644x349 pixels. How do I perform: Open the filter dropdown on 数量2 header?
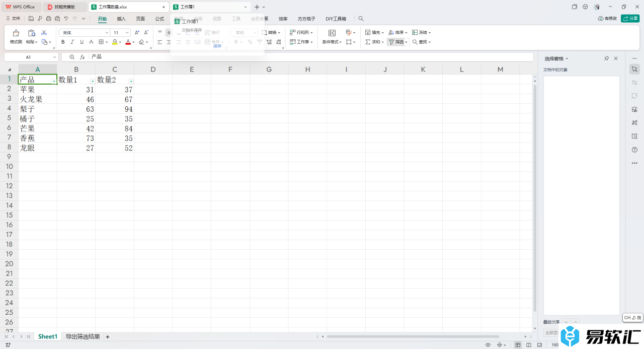tap(131, 82)
